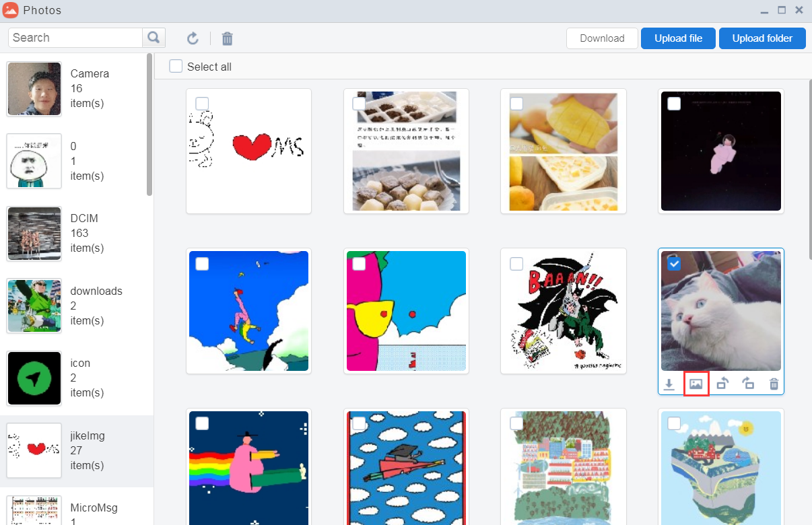Open the falling pink figure photo
The height and width of the screenshot is (525, 812).
tap(248, 311)
